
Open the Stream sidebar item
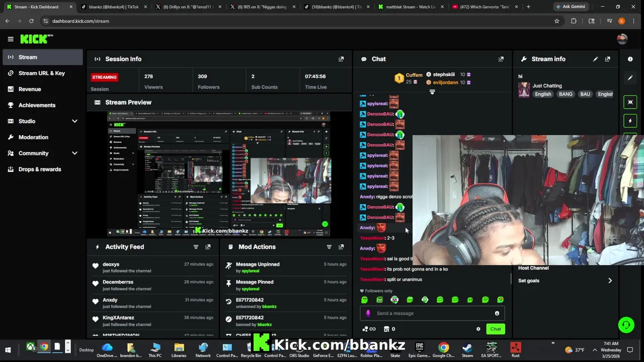42,57
